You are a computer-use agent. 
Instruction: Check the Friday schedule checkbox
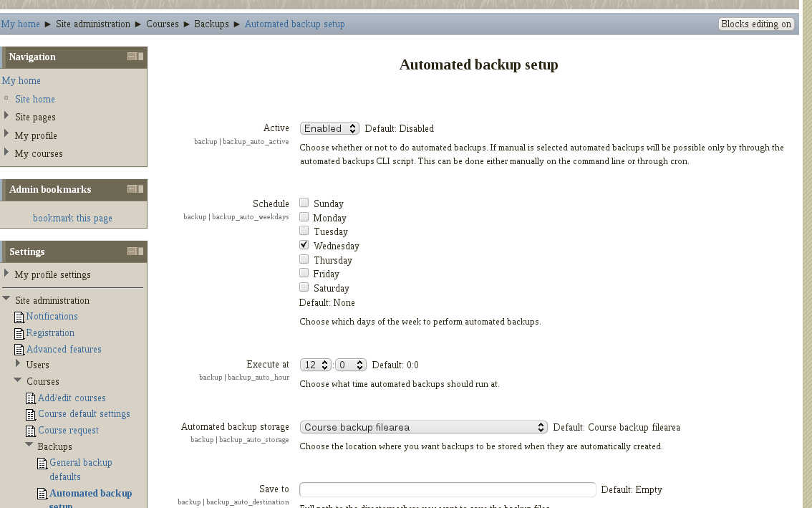[x=304, y=273]
